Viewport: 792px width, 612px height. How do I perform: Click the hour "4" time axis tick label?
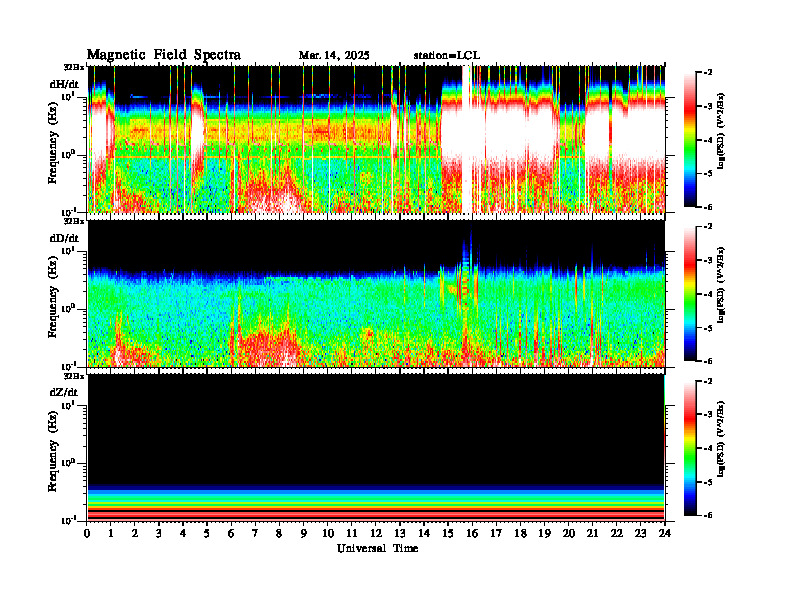(183, 534)
